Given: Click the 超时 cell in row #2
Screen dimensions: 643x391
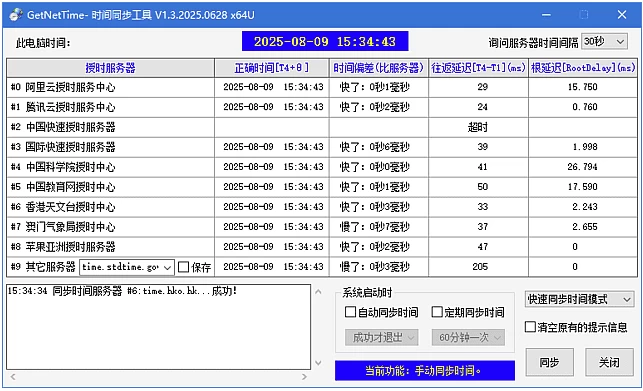Looking at the screenshot, I should (x=478, y=127).
